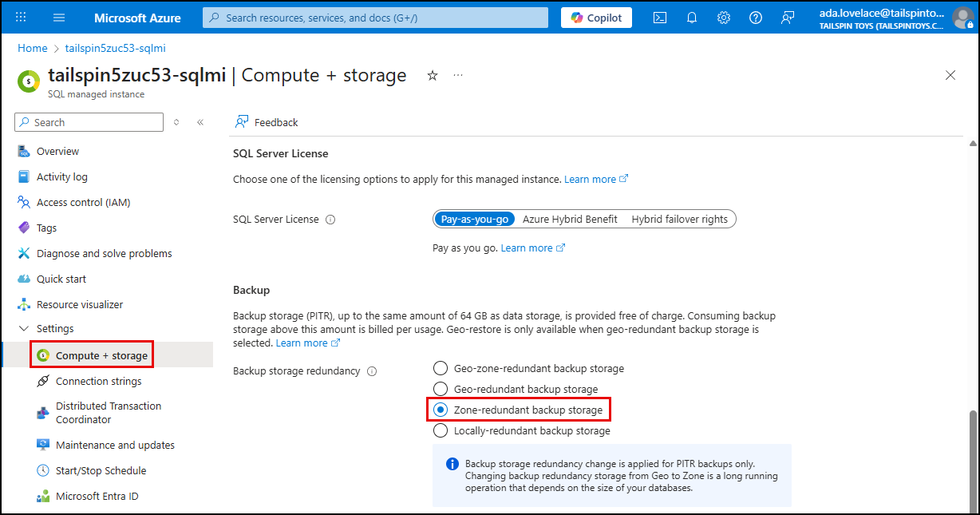This screenshot has height=515, width=980.
Task: Launch Cloud Shell from the top bar
Action: click(x=659, y=17)
